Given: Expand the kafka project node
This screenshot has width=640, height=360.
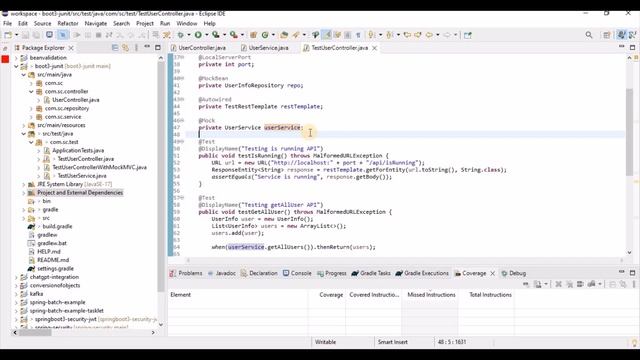Looking at the screenshot, I should coord(16,294).
